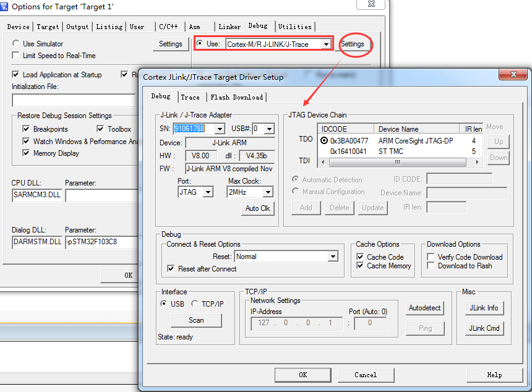Open JLink Info
Image resolution: width=532 pixels, height=392 pixels.
coord(484,308)
